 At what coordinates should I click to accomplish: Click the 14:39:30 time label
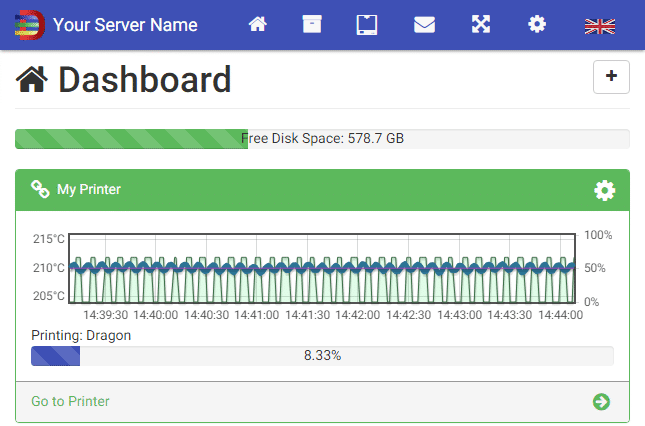tap(106, 315)
